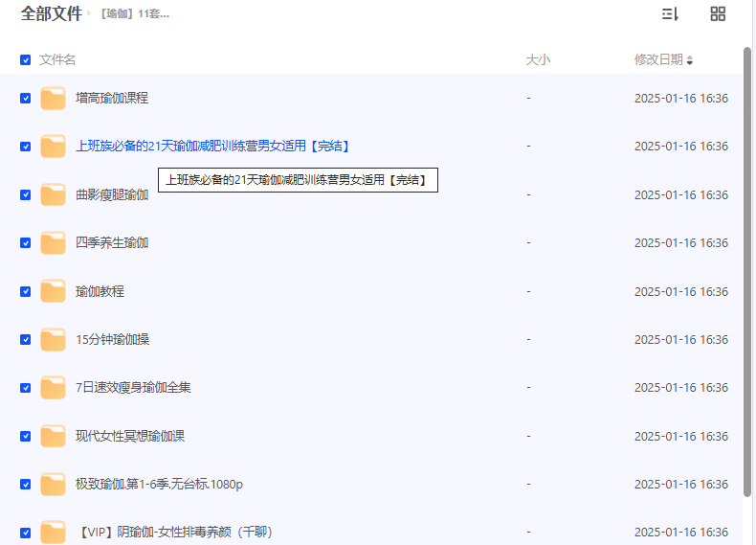Open folder 瑜伽教程

click(x=100, y=291)
